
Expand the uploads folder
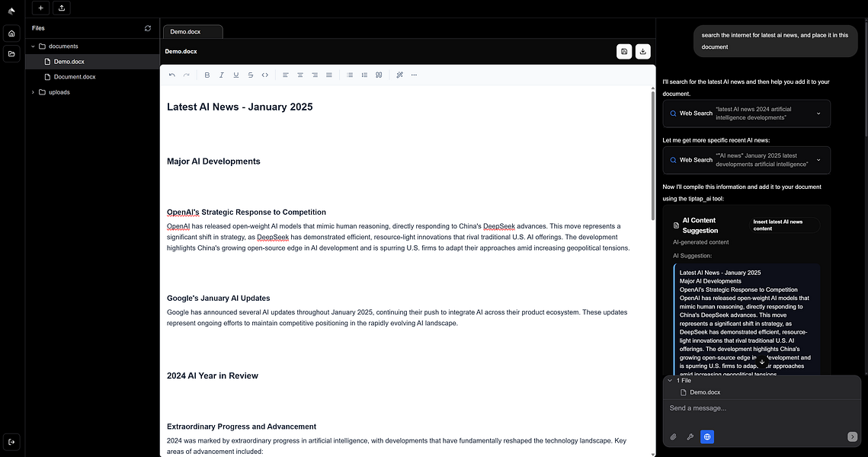(x=33, y=92)
